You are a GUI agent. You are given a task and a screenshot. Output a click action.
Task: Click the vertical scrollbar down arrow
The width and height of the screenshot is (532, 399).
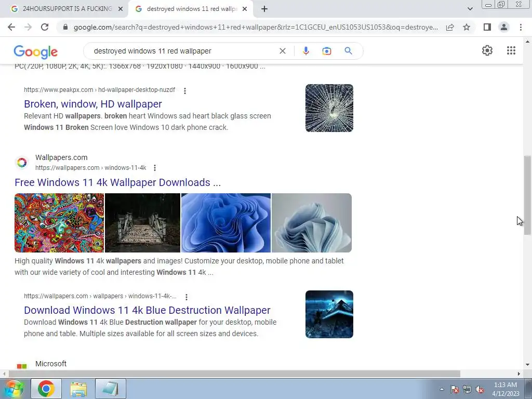527,365
